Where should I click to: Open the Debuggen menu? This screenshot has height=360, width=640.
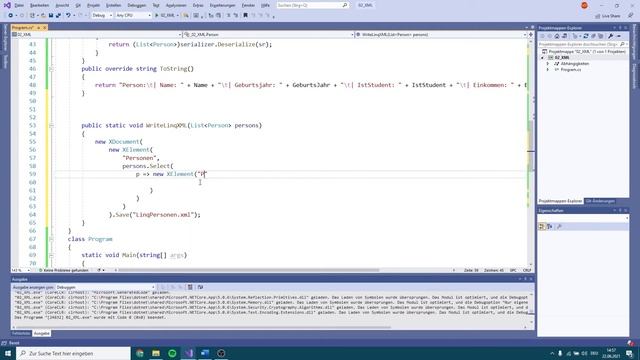[x=137, y=5]
